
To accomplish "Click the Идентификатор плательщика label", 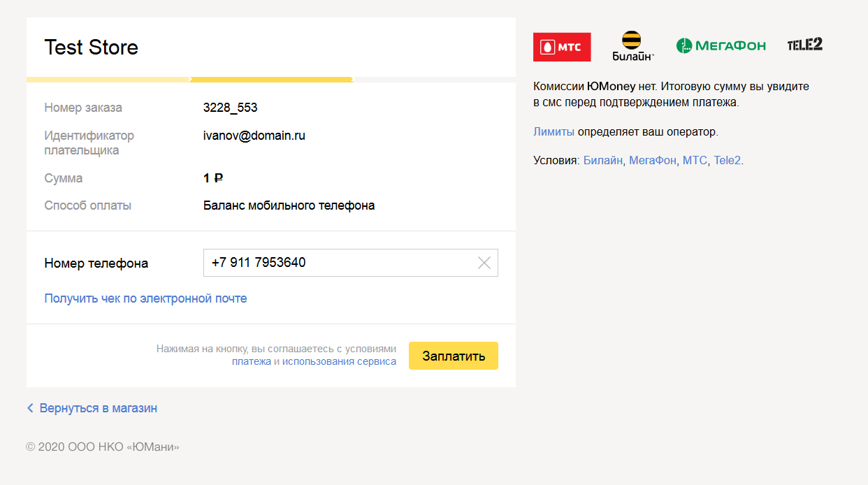I will coord(89,143).
